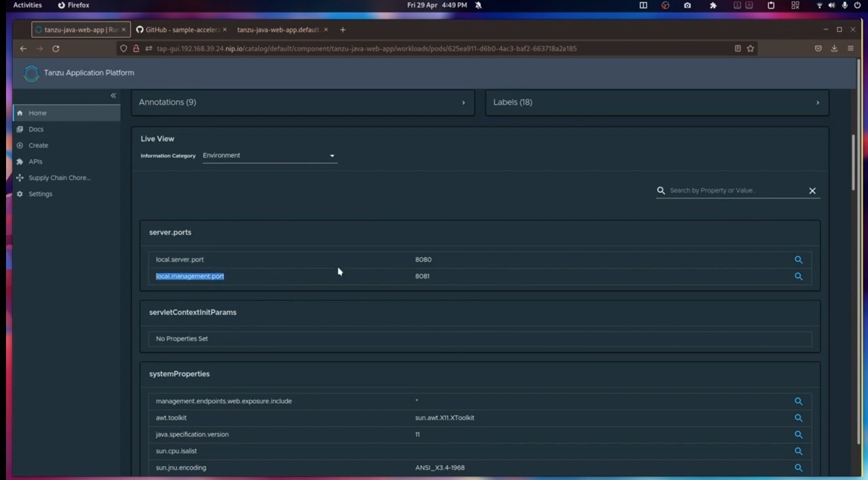Expand the Labels (18) panel
This screenshot has height=480, width=868.
coord(657,102)
